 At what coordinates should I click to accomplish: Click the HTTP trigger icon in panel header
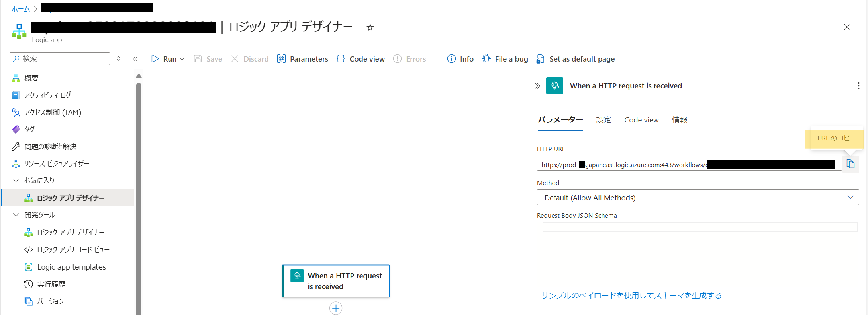coord(555,86)
